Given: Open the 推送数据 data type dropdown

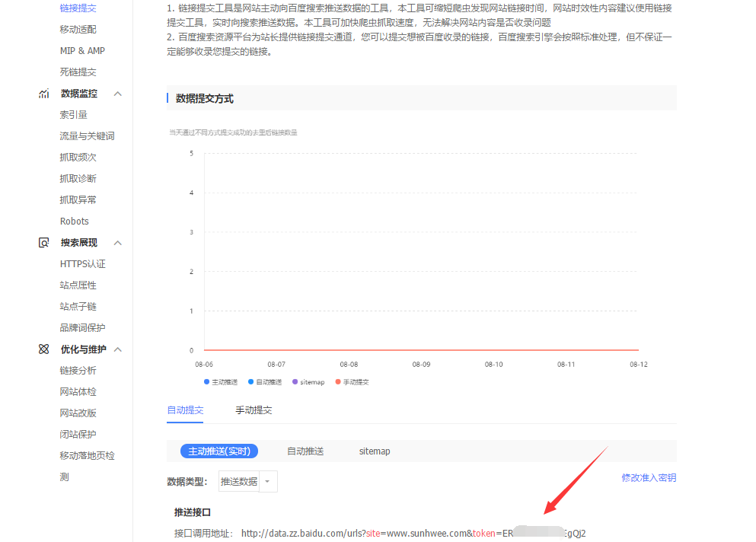Looking at the screenshot, I should click(248, 481).
